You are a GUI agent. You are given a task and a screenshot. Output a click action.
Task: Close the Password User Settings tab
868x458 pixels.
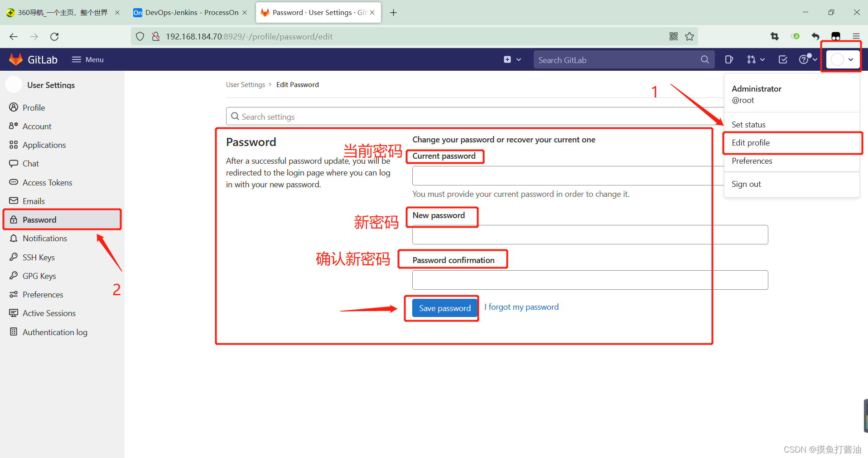372,13
